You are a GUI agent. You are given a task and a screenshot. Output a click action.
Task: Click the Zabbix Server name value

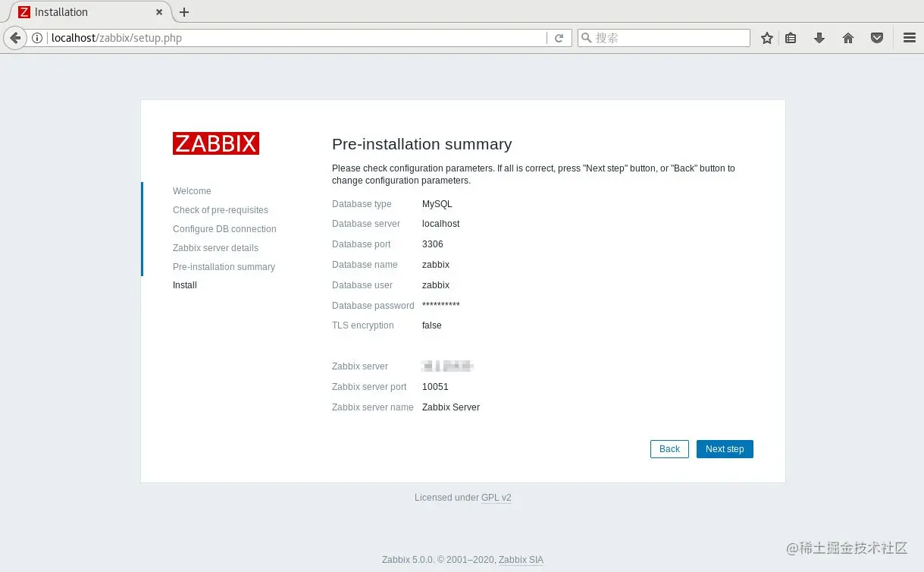pyautogui.click(x=451, y=407)
